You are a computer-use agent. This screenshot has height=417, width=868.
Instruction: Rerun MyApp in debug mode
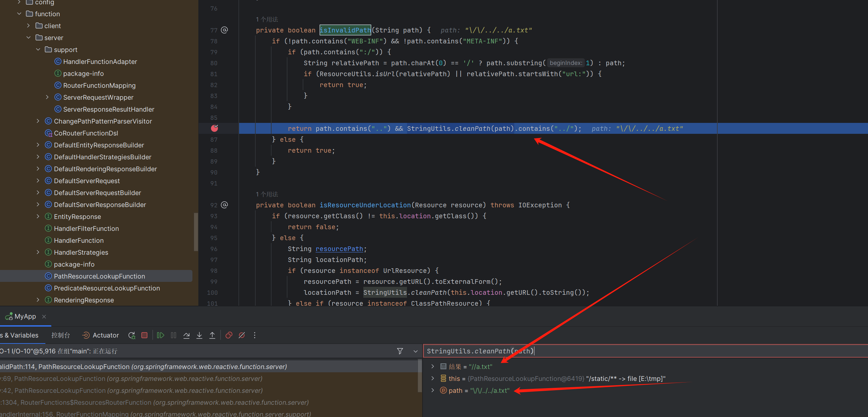(x=132, y=335)
